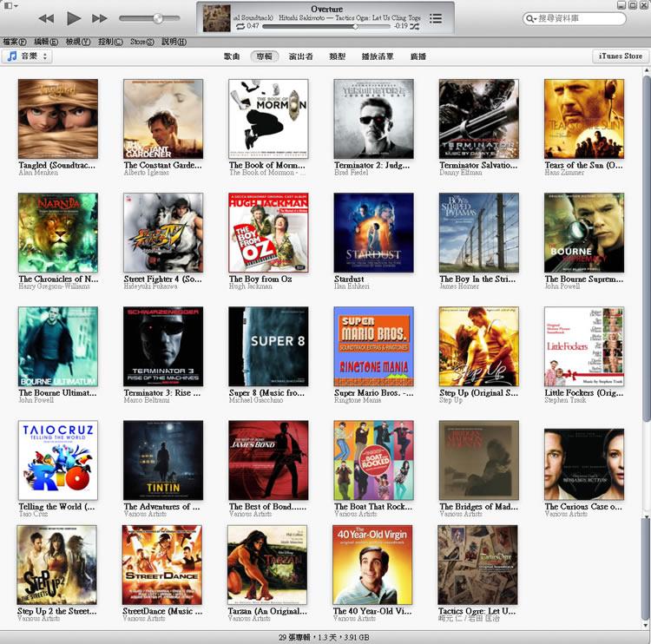Image resolution: width=651 pixels, height=644 pixels.
Task: Select The Bourne Supremacy album cover
Action: point(584,233)
